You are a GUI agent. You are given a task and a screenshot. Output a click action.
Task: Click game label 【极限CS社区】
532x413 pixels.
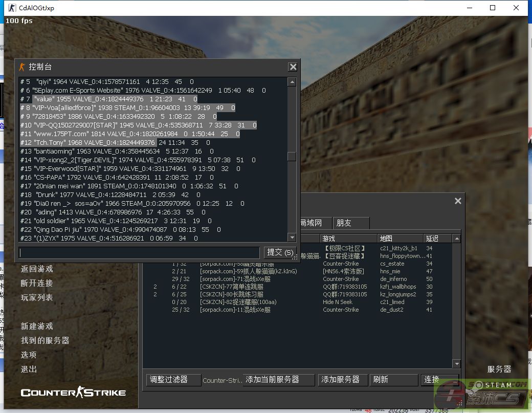(x=345, y=248)
